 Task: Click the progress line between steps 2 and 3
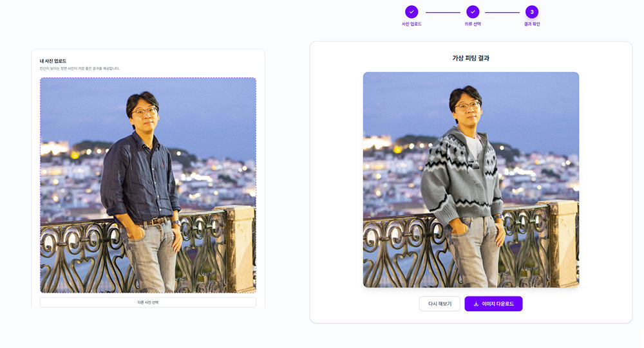(x=502, y=12)
